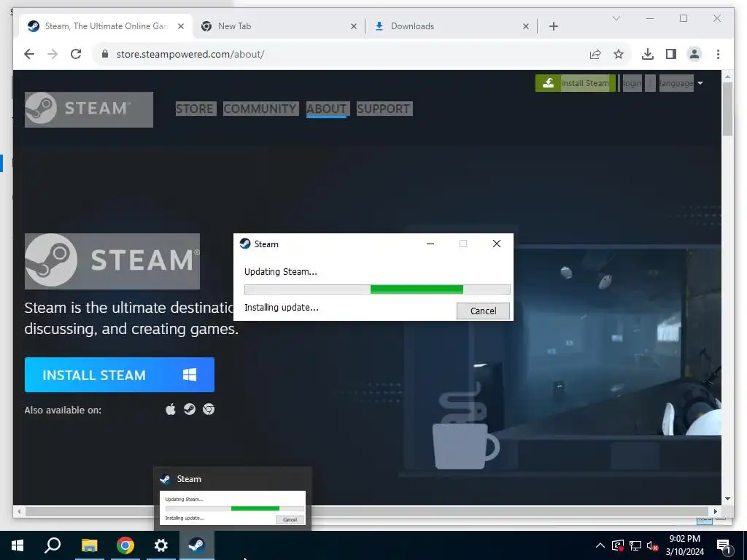Image resolution: width=747 pixels, height=560 pixels.
Task: Close the Downloads tab
Action: tap(525, 26)
